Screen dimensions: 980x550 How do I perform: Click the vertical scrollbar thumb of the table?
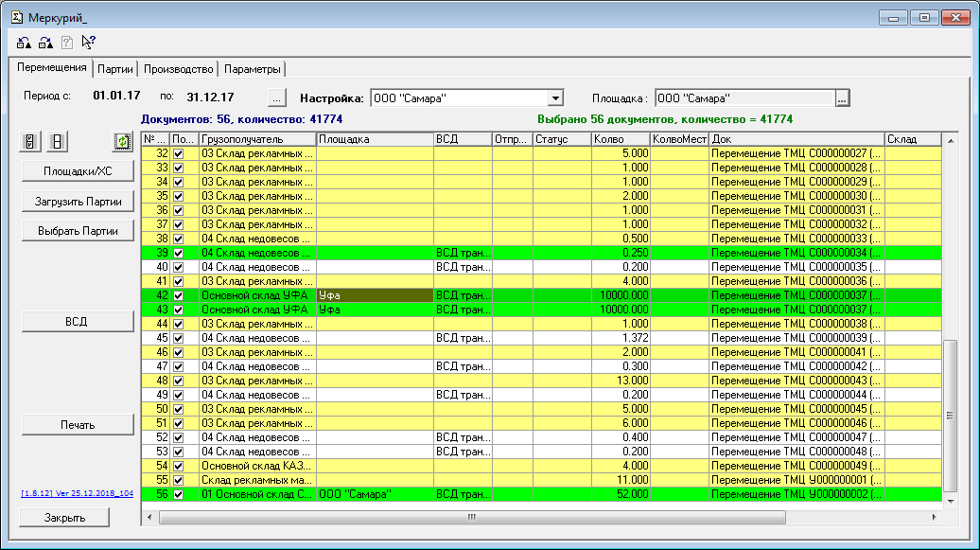(x=950, y=416)
